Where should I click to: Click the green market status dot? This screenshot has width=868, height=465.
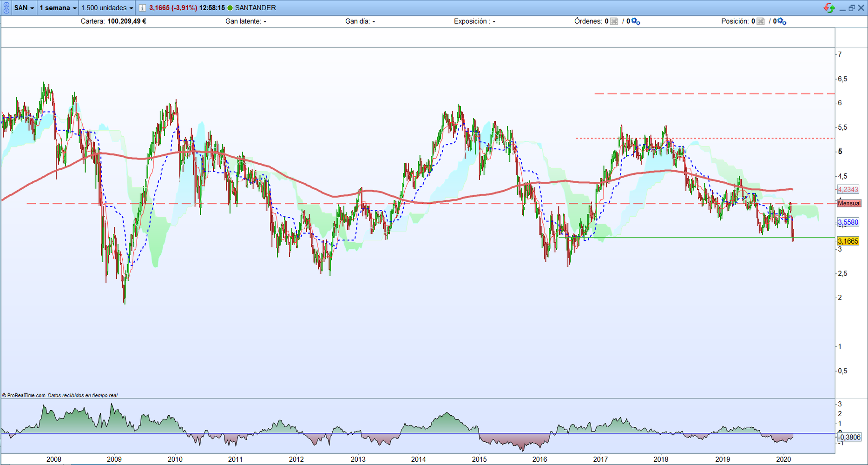(230, 8)
